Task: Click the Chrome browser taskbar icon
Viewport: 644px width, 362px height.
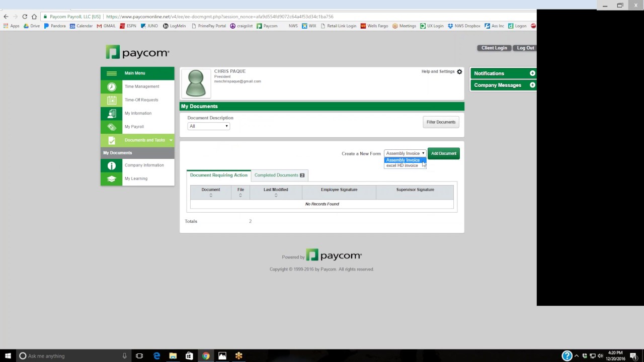Action: (205, 356)
